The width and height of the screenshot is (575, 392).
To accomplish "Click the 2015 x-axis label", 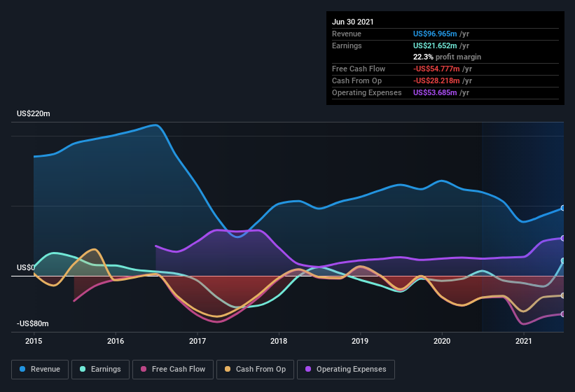I will click(34, 341).
